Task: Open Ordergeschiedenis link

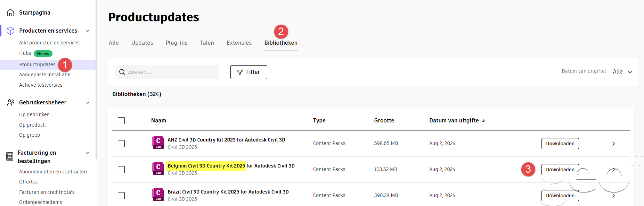Action: click(41, 202)
